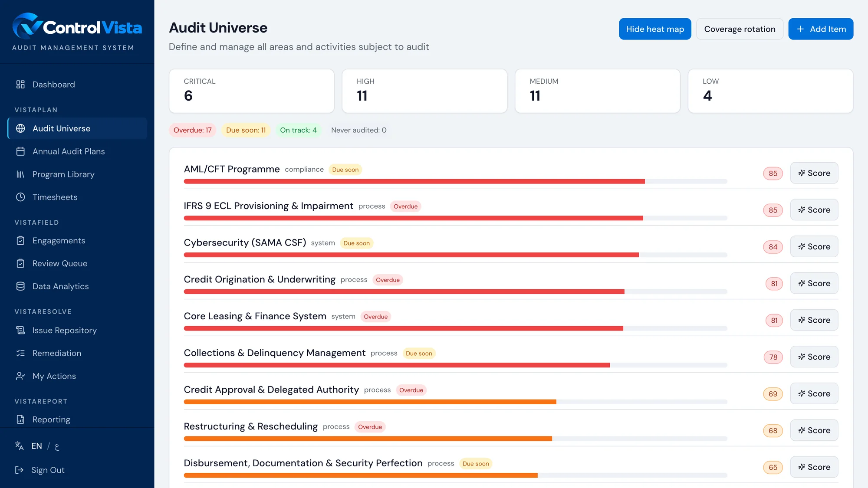Click the Data Analytics database icon

[x=20, y=286]
